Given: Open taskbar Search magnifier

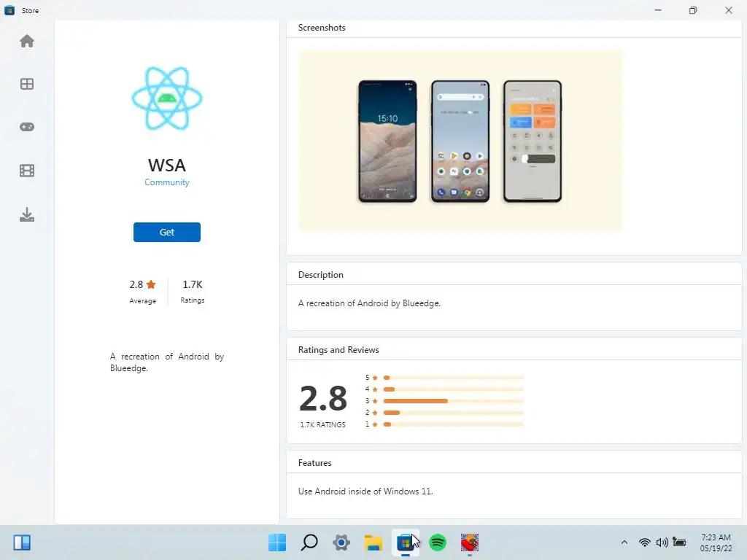Looking at the screenshot, I should point(309,542).
